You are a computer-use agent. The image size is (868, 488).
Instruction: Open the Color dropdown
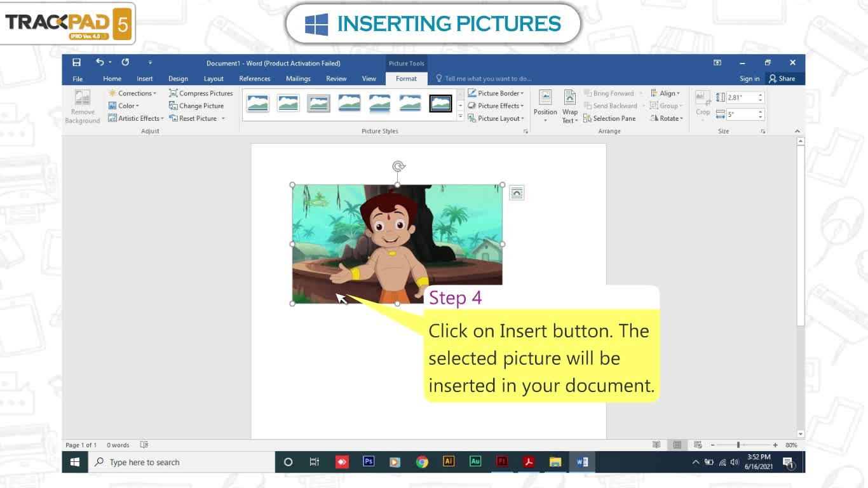[124, 106]
